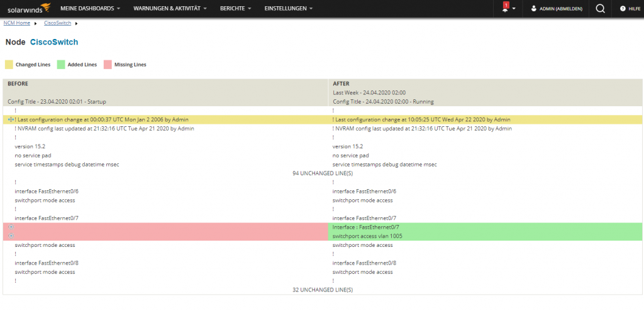The width and height of the screenshot is (644, 311).
Task: Click the second missing-line icon in the red row
Action: click(11, 236)
